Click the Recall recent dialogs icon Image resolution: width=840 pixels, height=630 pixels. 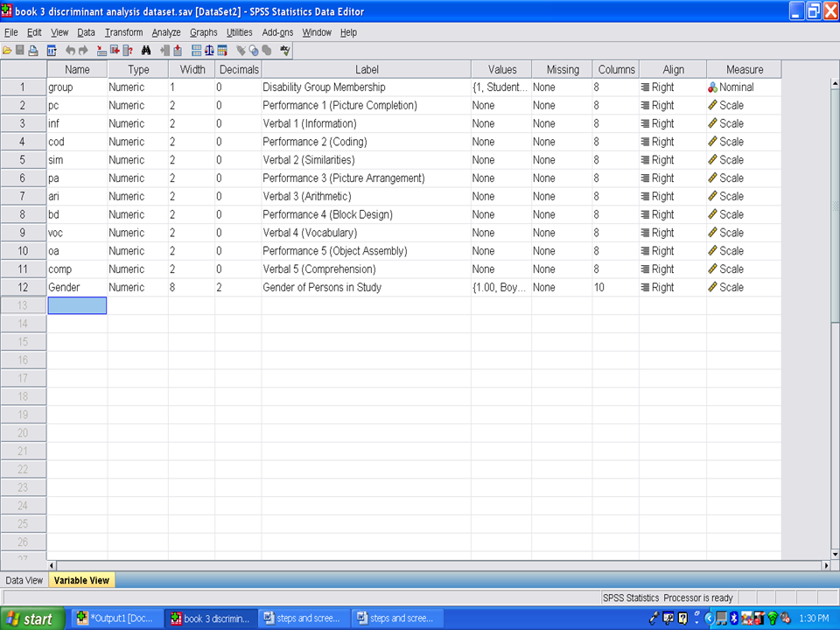52,51
